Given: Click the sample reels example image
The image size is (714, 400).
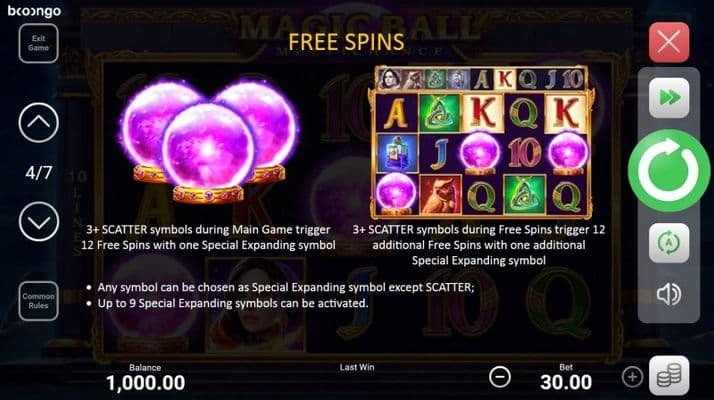Looking at the screenshot, I should click(x=483, y=142).
